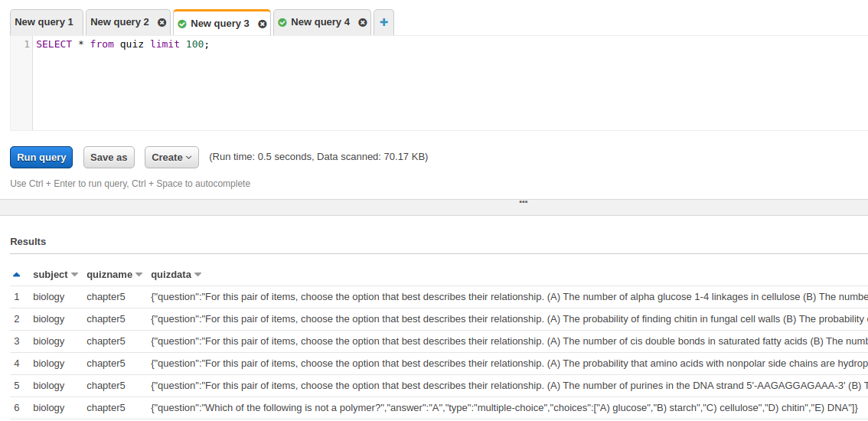
Task: Switch to the New query 4 tab
Action: click(x=320, y=23)
